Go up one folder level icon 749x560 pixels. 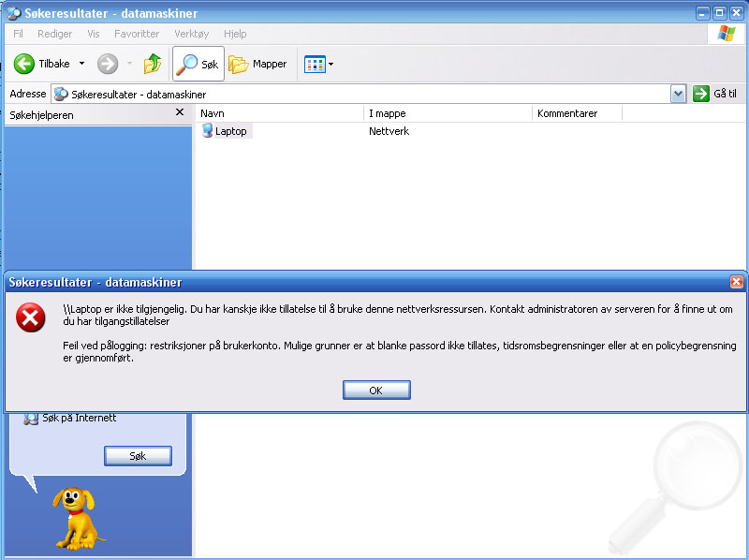(153, 64)
